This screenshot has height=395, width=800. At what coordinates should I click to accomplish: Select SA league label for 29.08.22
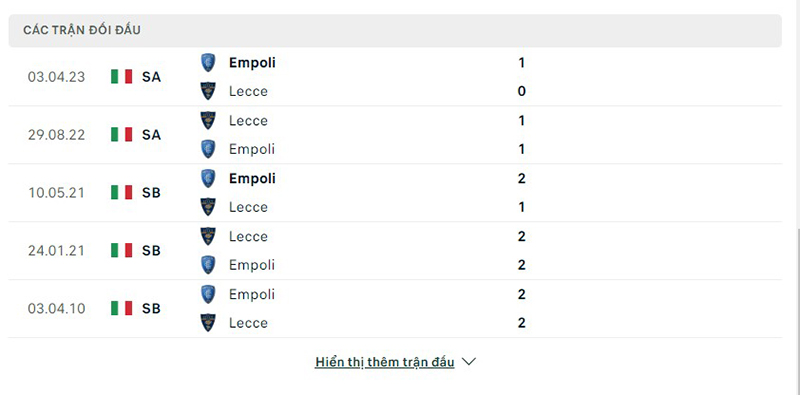[x=152, y=135]
